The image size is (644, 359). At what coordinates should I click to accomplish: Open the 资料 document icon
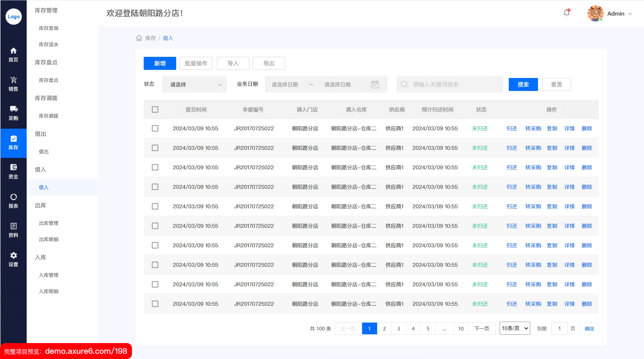(13, 226)
